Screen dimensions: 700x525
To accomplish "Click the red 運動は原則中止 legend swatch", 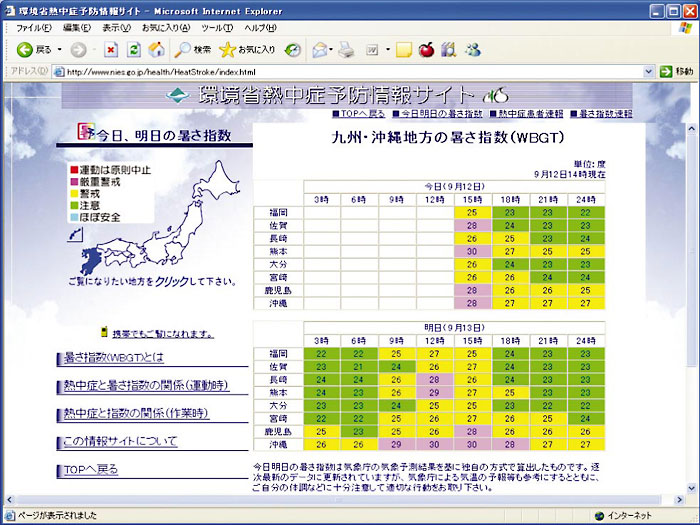I will click(x=74, y=170).
